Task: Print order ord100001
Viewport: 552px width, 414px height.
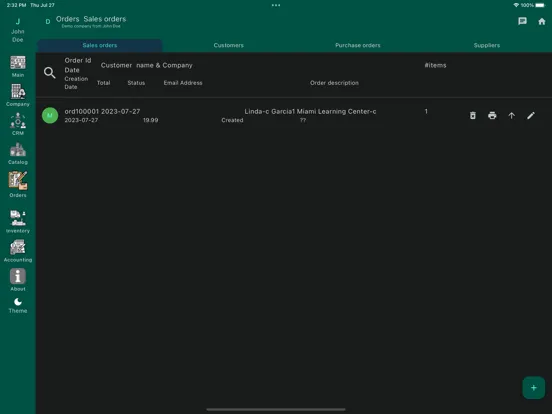Action: 492,115
